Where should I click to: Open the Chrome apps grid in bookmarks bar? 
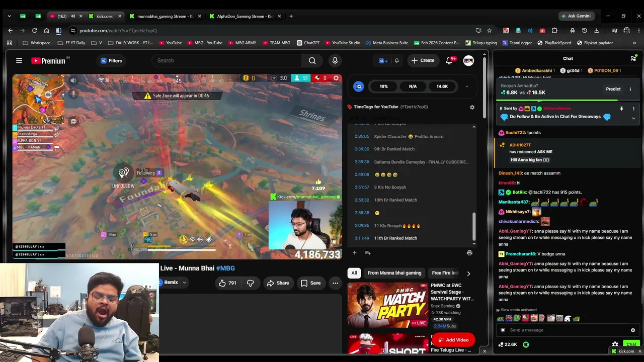coord(9,43)
